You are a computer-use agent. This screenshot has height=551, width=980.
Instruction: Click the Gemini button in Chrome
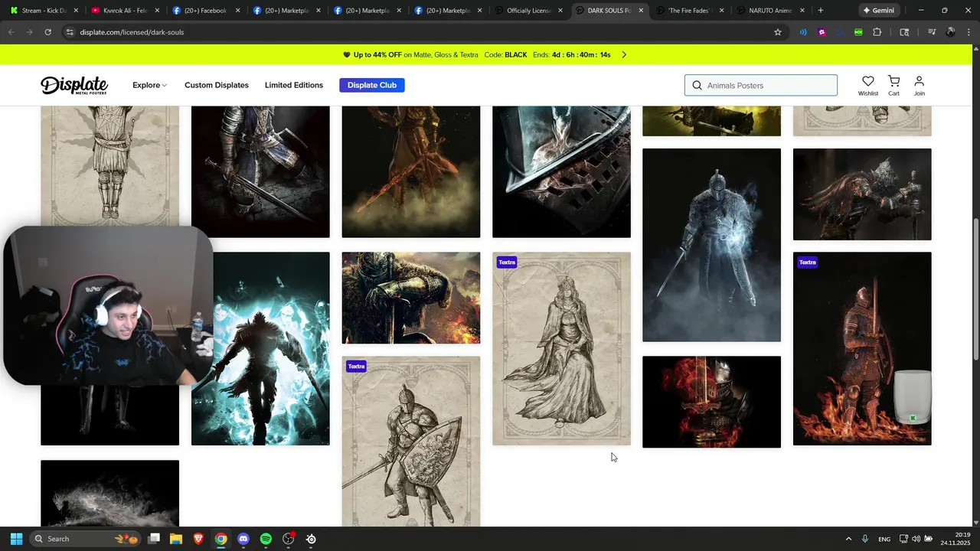(878, 11)
